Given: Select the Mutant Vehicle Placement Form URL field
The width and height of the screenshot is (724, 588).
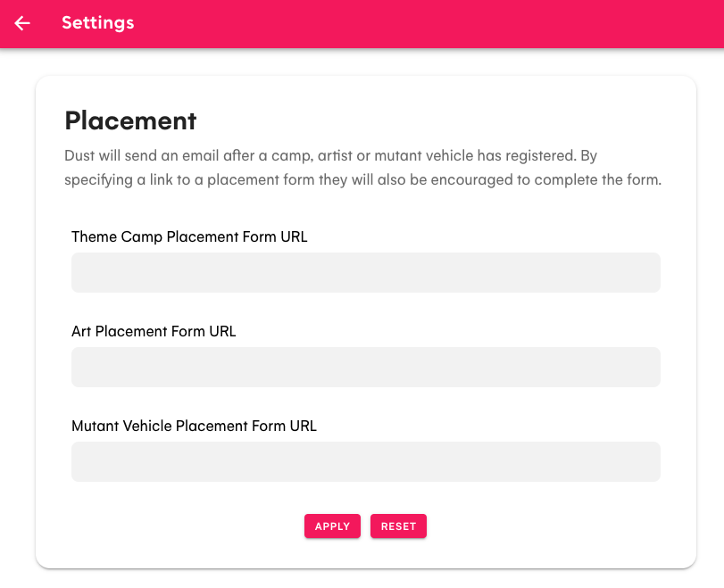Looking at the screenshot, I should tap(365, 461).
